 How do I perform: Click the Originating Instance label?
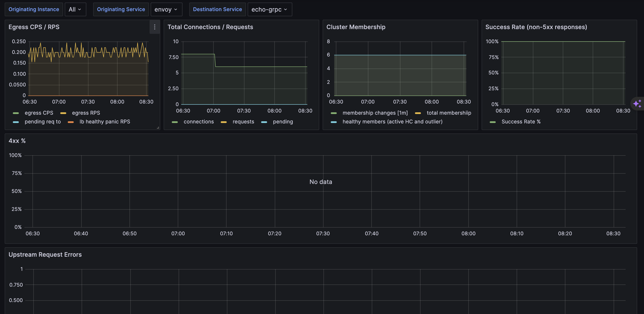point(34,9)
